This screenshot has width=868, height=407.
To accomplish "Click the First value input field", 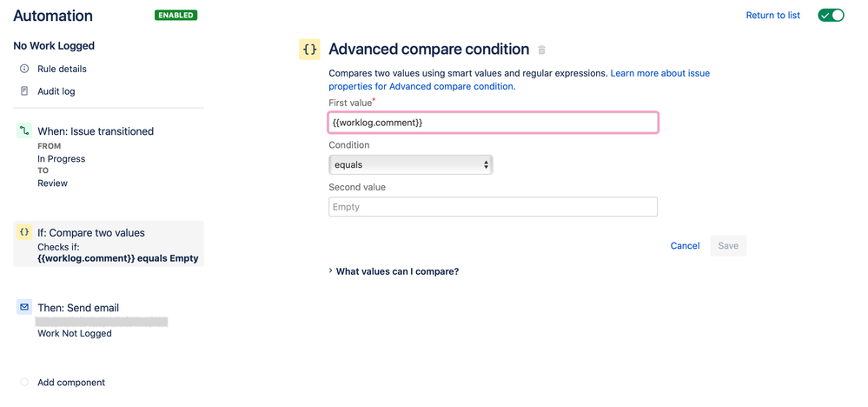I will point(493,123).
